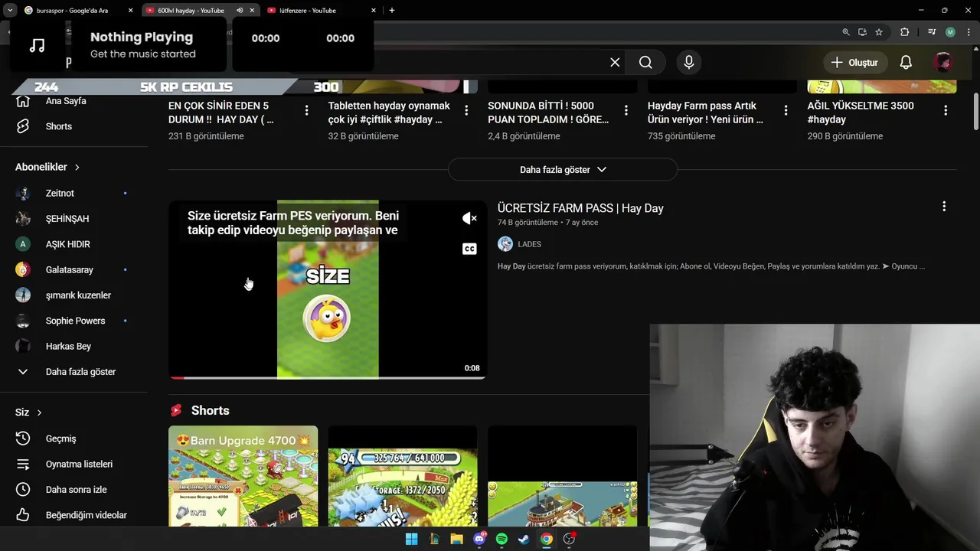This screenshot has width=980, height=551.
Task: Open AĞIL YÜKSELTME 3500 video title
Action: click(x=861, y=112)
